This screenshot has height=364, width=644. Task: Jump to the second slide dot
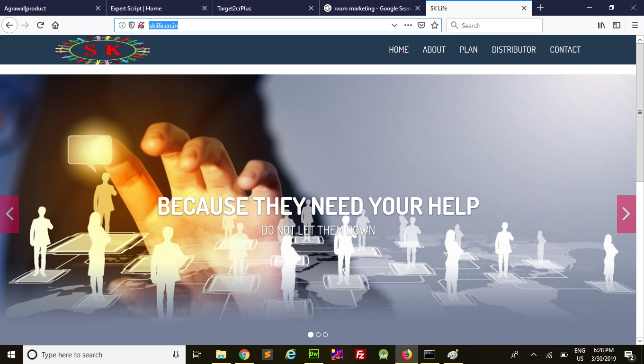tap(318, 335)
